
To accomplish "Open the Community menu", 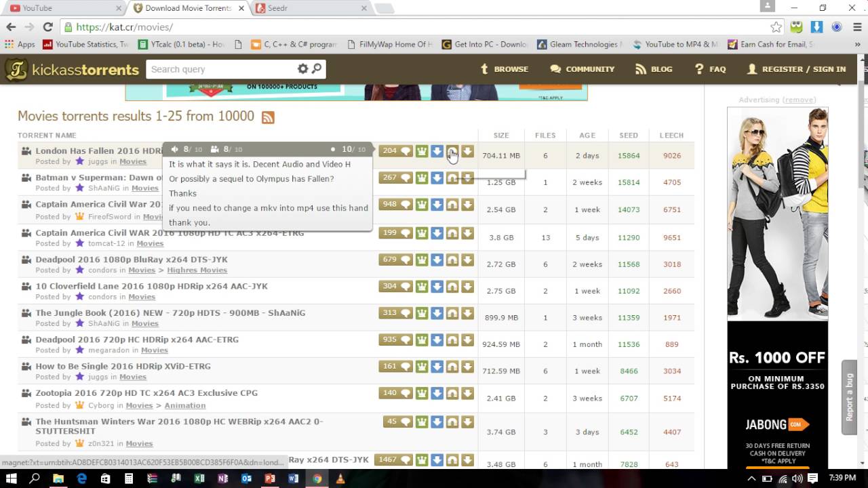I will point(583,69).
